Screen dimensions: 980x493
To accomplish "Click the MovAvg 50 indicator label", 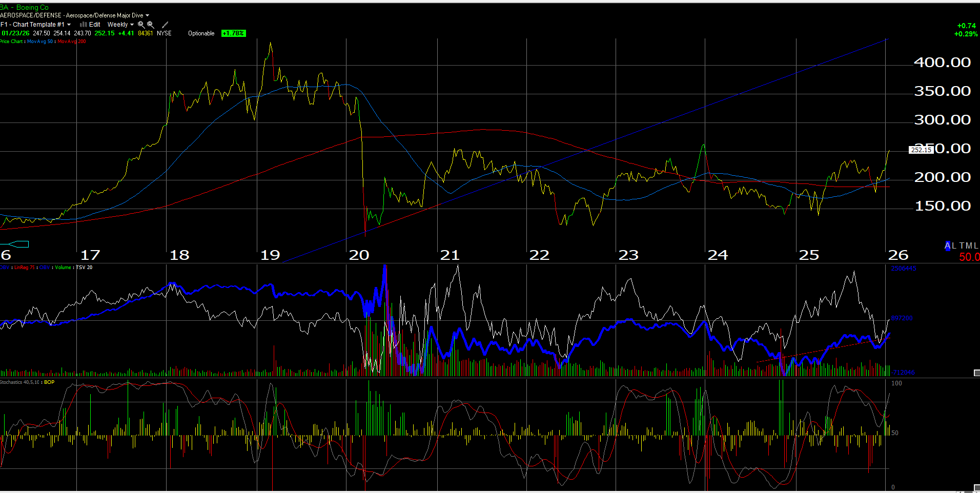I will click(x=40, y=42).
